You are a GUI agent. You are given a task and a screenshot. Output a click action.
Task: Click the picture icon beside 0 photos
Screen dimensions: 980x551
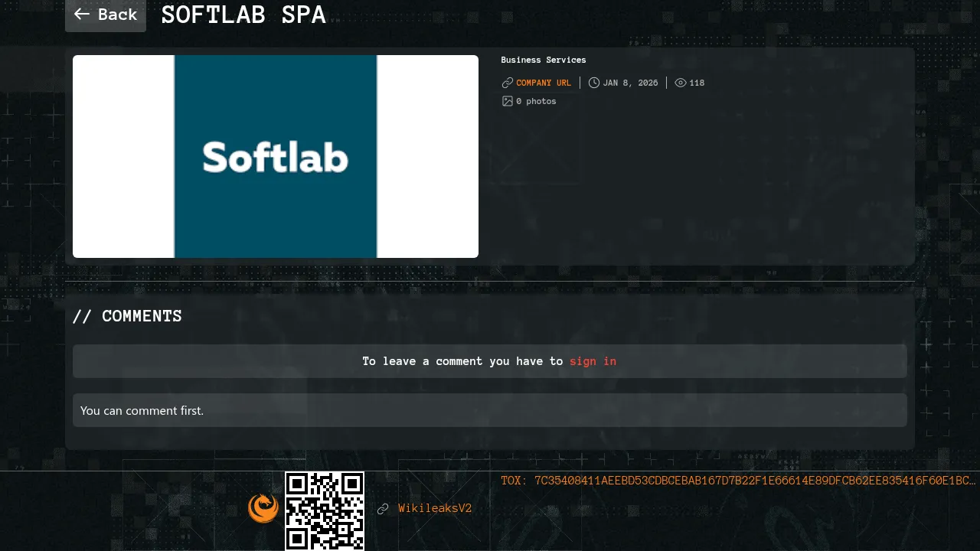click(507, 101)
